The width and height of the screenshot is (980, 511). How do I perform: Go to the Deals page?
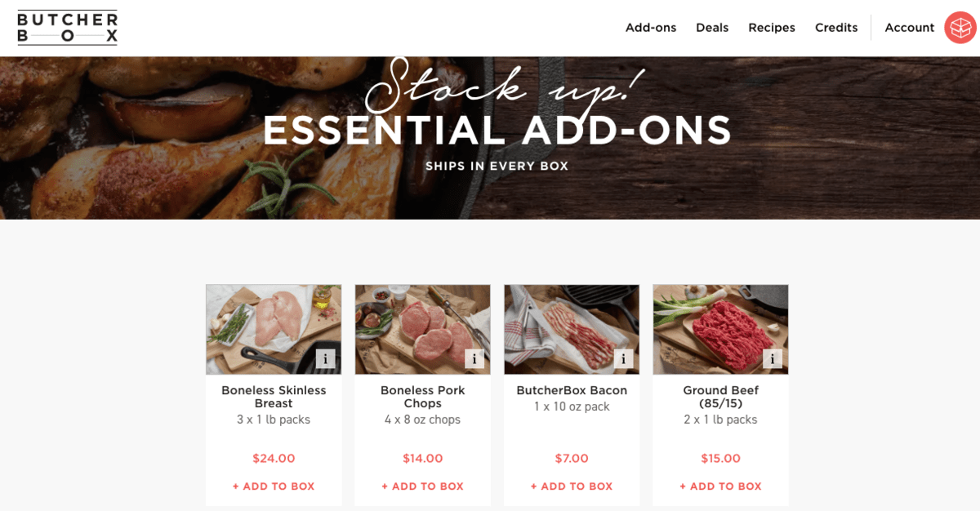click(712, 28)
